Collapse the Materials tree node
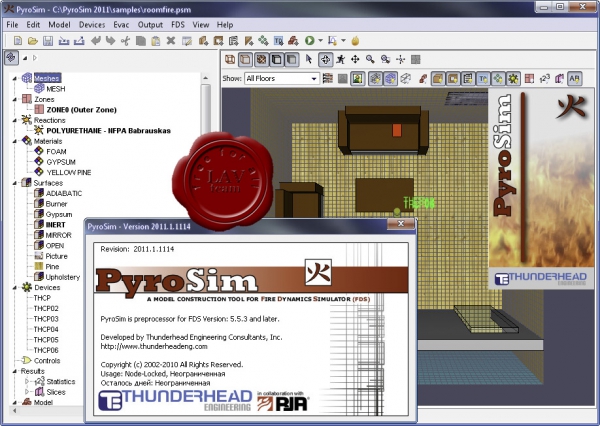This screenshot has width=600, height=426. click(15, 141)
